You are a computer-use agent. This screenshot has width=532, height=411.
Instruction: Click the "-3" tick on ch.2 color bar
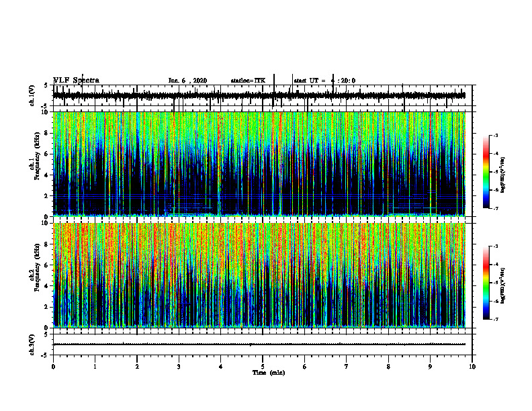[495, 246]
